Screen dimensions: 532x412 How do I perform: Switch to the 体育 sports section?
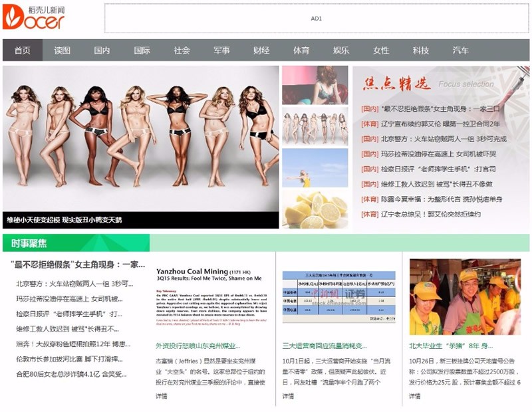[x=302, y=49]
